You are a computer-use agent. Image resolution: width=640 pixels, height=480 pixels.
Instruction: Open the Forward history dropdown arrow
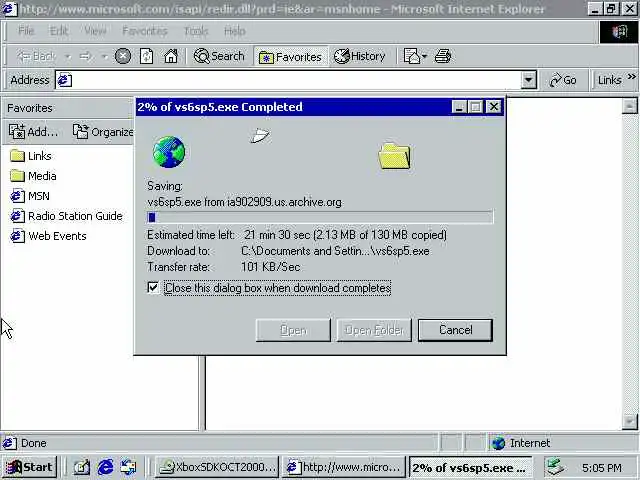pos(104,56)
